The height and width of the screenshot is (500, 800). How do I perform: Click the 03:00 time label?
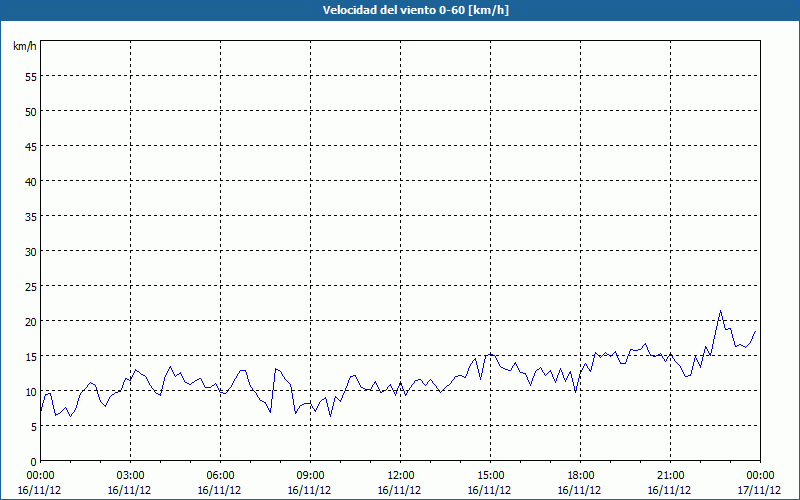pos(131,476)
